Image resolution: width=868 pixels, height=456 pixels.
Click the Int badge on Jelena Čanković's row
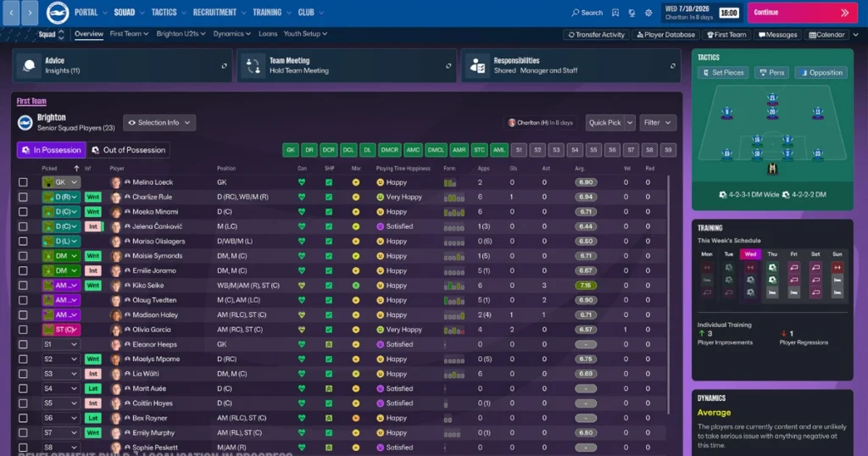[x=93, y=226]
